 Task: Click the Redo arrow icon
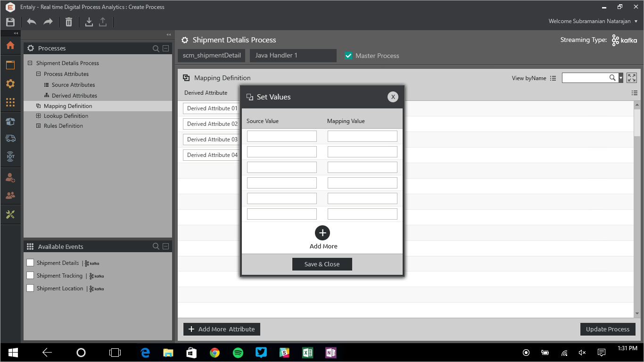tap(48, 22)
